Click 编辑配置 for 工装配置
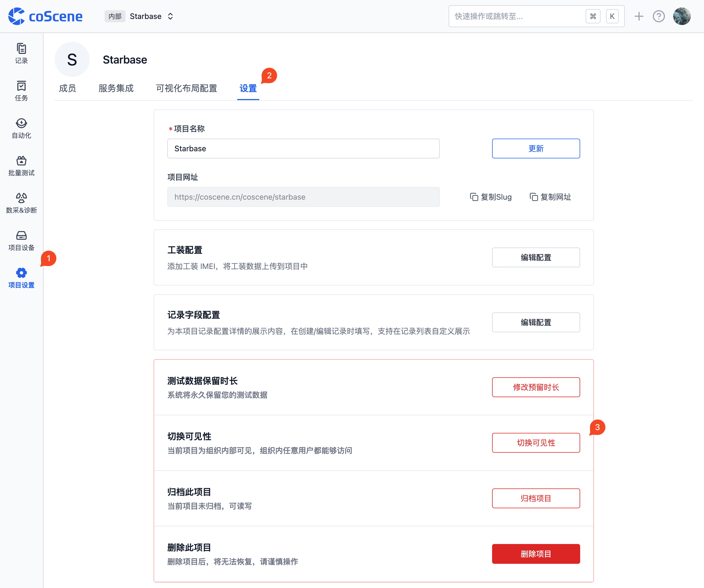The height and width of the screenshot is (588, 704). (536, 257)
